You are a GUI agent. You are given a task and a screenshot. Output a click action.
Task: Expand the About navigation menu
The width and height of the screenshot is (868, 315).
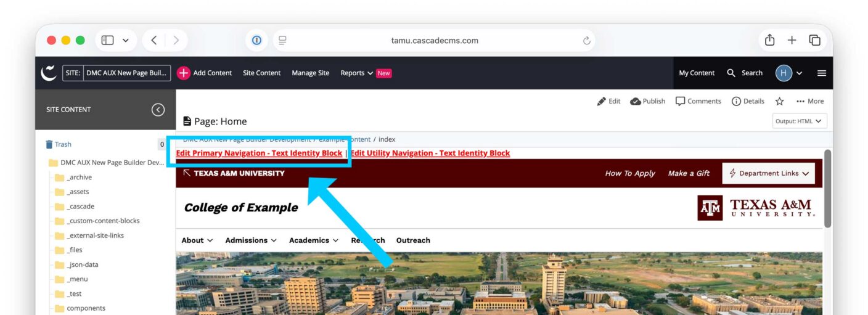(x=197, y=240)
